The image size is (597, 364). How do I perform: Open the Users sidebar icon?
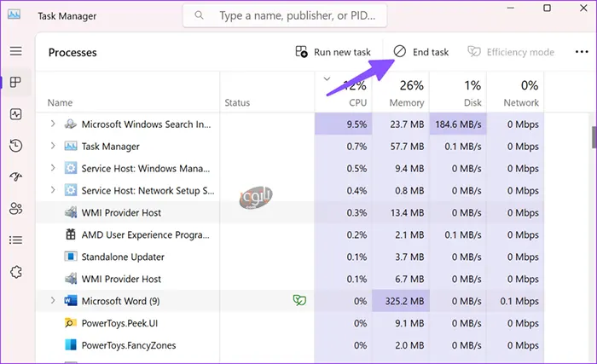pyautogui.click(x=15, y=209)
